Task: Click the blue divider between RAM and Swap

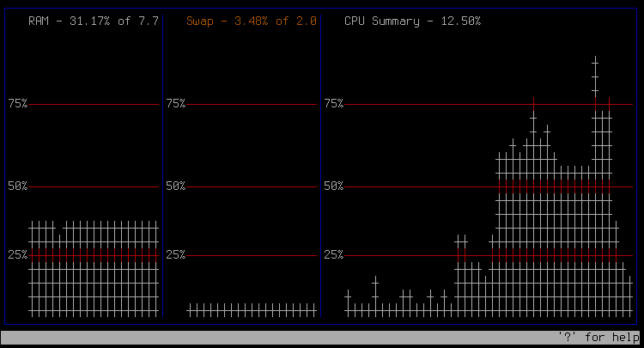Action: pos(162,166)
